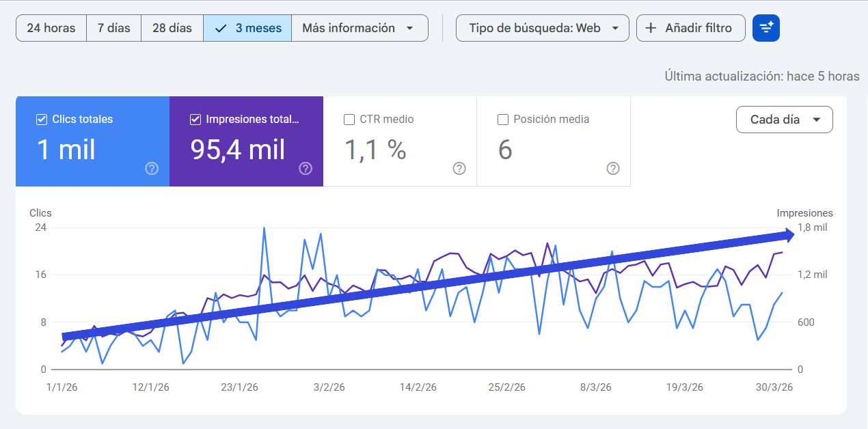Click the help icon on Posición media card
This screenshot has height=429, width=868.
(x=612, y=169)
